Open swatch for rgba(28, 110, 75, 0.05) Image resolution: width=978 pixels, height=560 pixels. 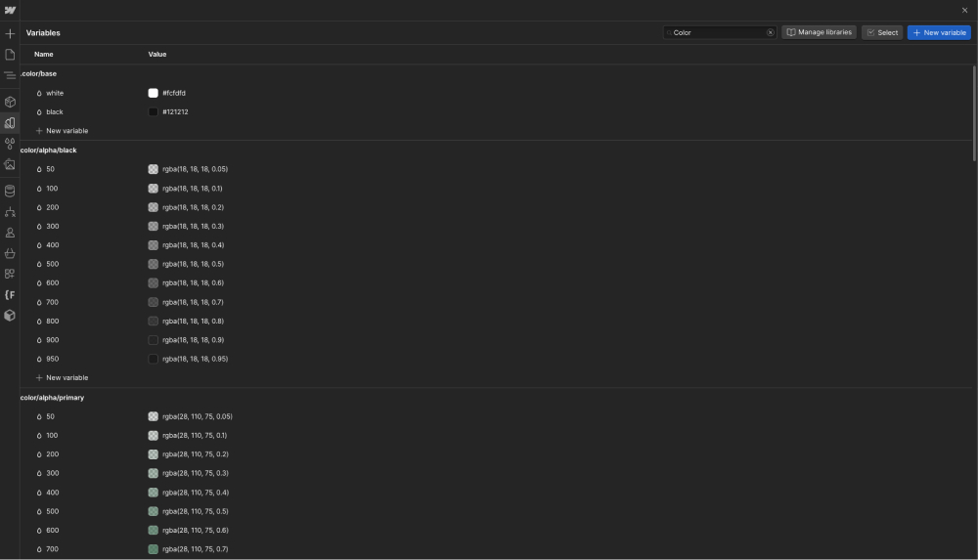(x=153, y=416)
